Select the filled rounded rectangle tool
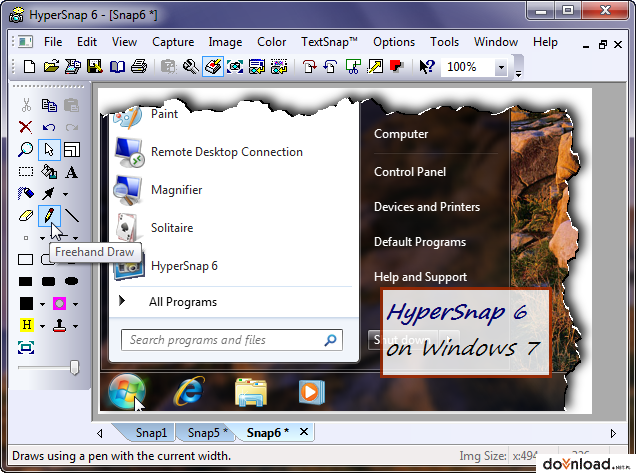The width and height of the screenshot is (636, 473). tap(48, 281)
